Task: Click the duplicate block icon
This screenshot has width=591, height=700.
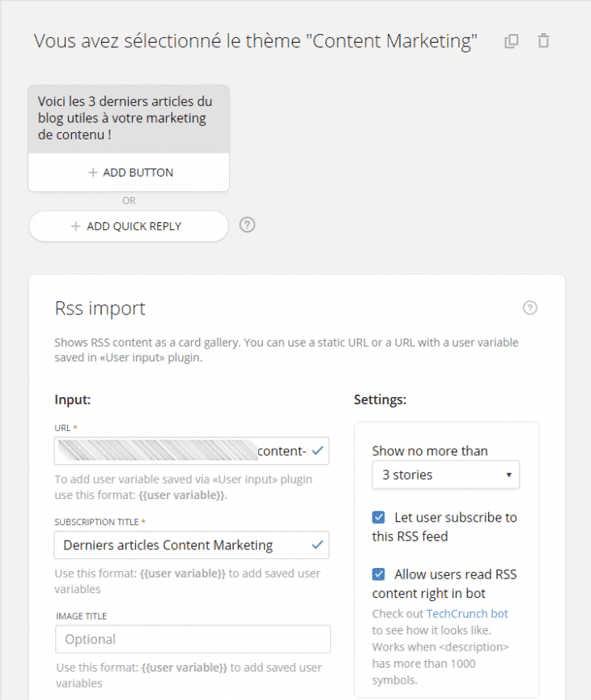Action: point(511,41)
